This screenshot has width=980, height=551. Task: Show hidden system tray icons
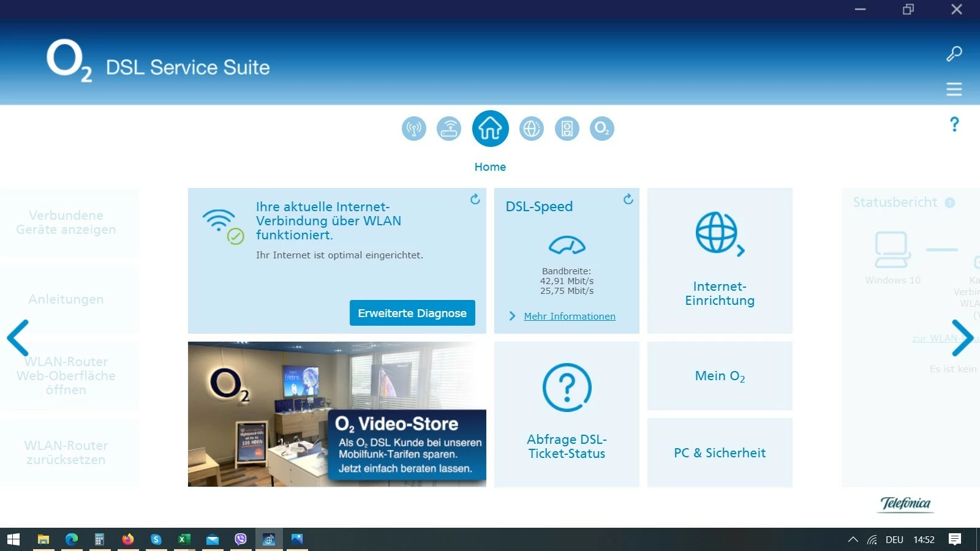pos(853,539)
